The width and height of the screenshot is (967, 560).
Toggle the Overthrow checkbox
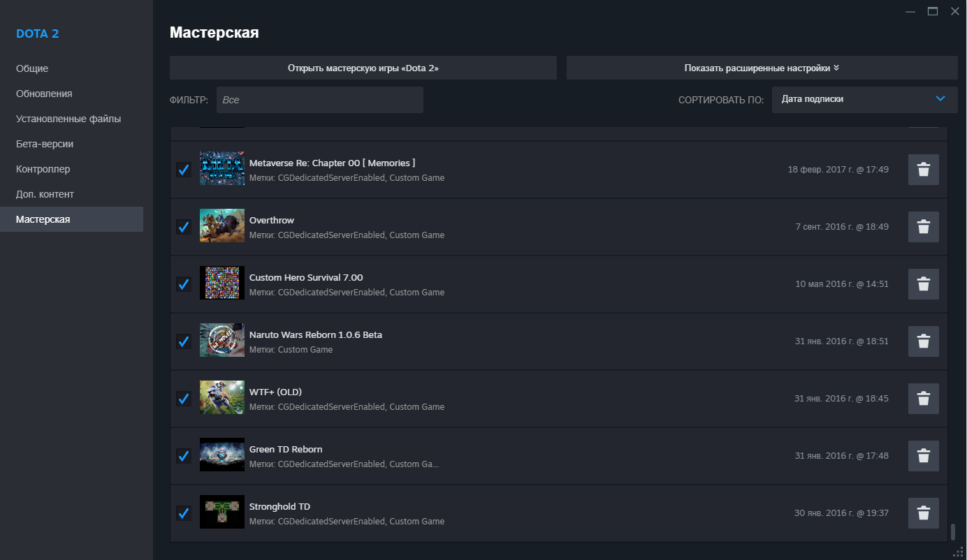(184, 227)
